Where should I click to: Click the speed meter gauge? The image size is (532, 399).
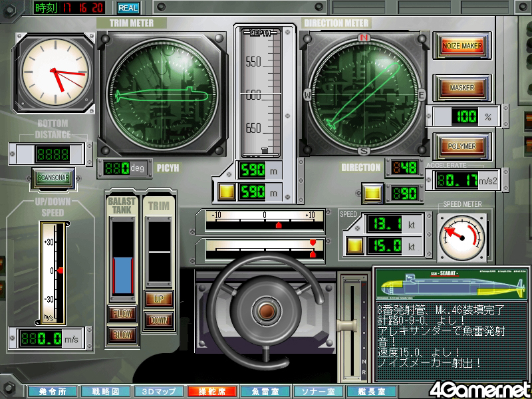(x=460, y=235)
